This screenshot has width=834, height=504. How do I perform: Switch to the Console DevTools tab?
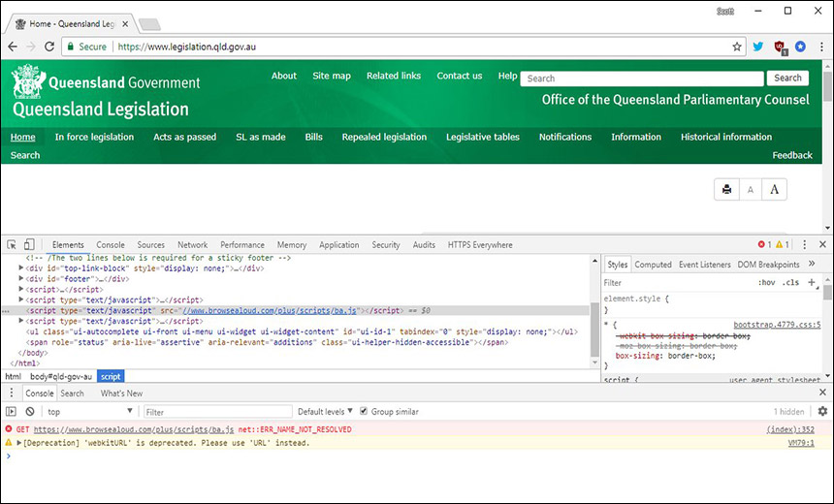tap(111, 245)
